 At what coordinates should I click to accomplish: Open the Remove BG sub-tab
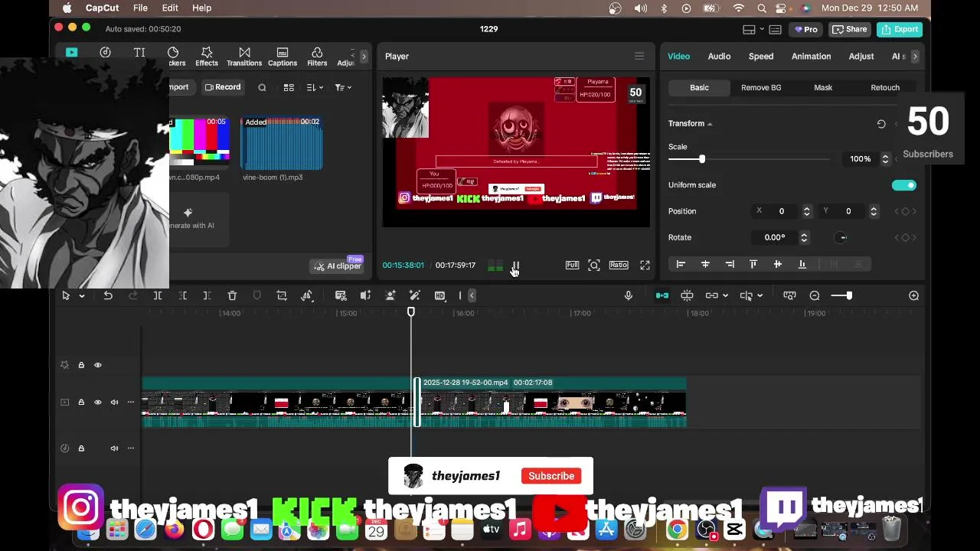[x=761, y=87]
